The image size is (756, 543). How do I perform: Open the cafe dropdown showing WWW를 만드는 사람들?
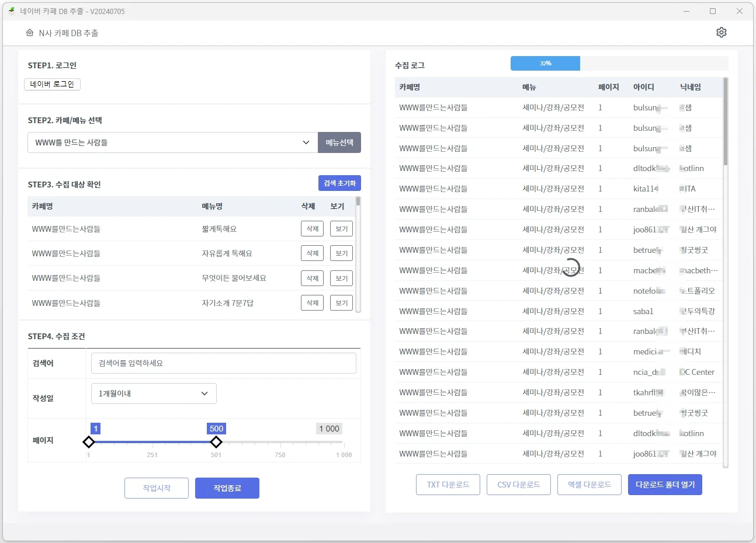coord(172,142)
